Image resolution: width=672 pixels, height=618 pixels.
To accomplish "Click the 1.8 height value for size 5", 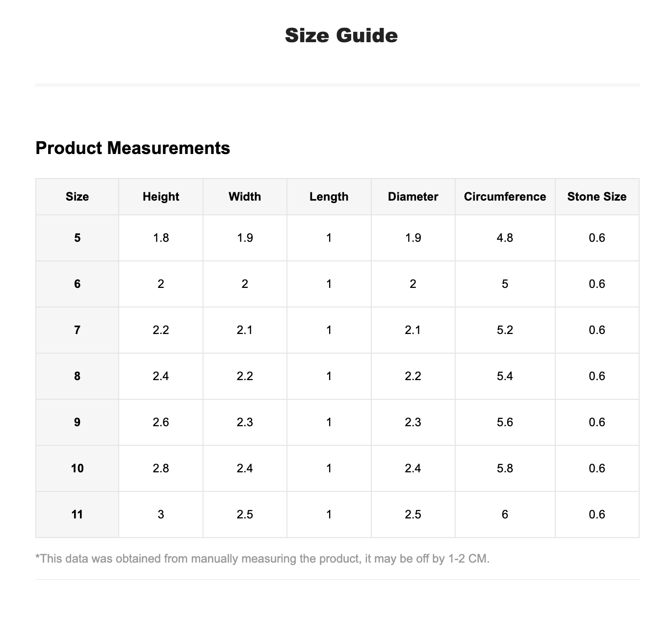I will tap(161, 238).
